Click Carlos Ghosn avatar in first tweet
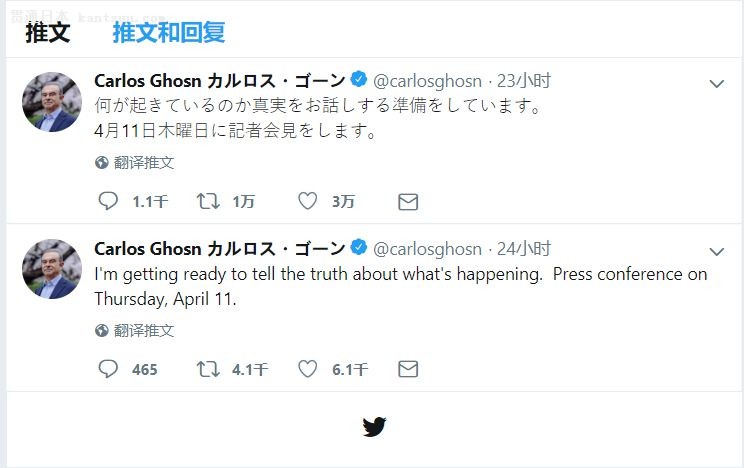744x468 pixels. point(52,101)
